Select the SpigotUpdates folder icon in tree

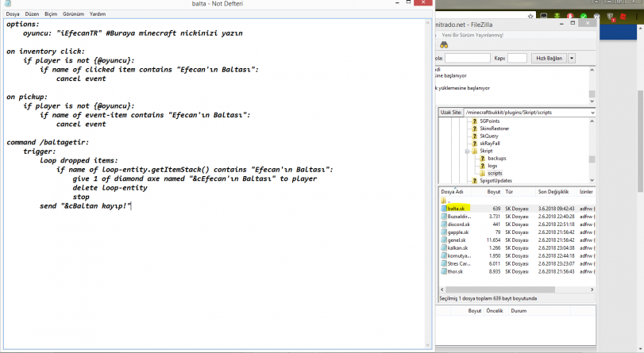pyautogui.click(x=474, y=181)
